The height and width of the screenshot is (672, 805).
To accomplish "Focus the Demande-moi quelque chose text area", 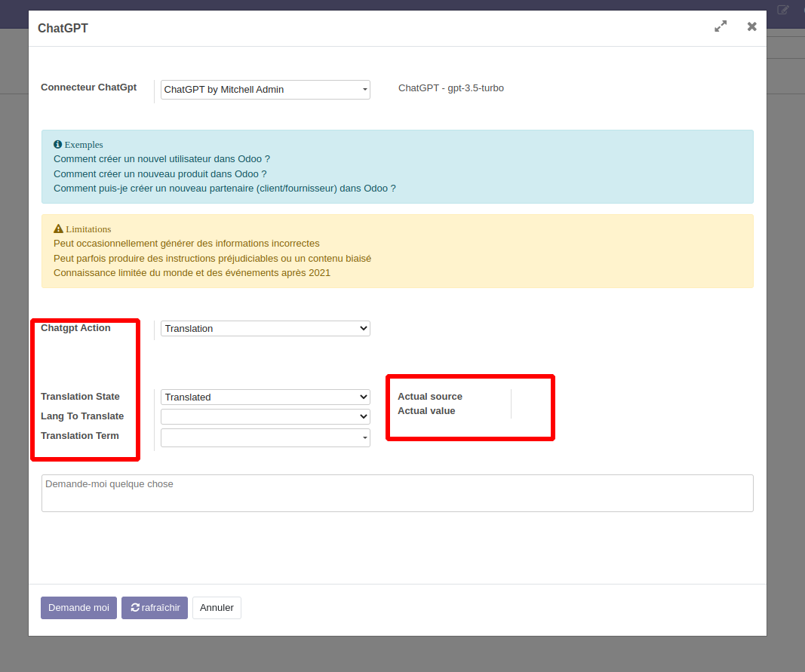I will click(x=398, y=493).
